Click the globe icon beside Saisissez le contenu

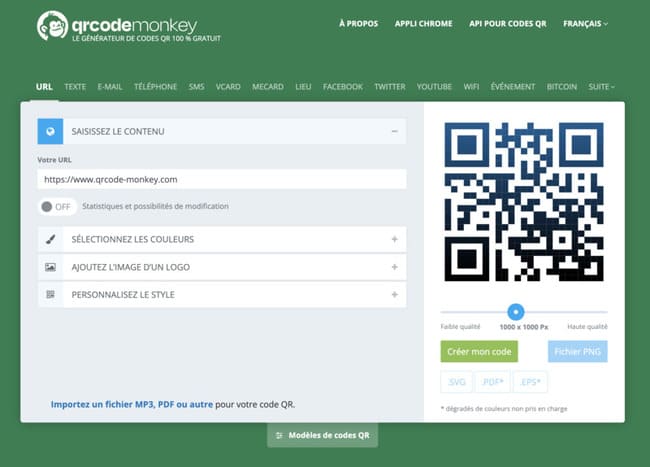coord(50,131)
